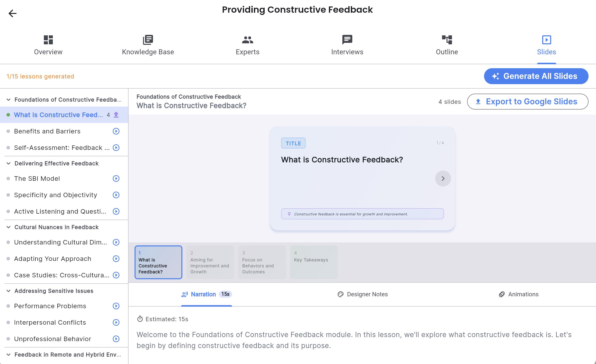Generate slides for Unprofessional Behavior lesson
The width and height of the screenshot is (596, 364).
pos(116,339)
